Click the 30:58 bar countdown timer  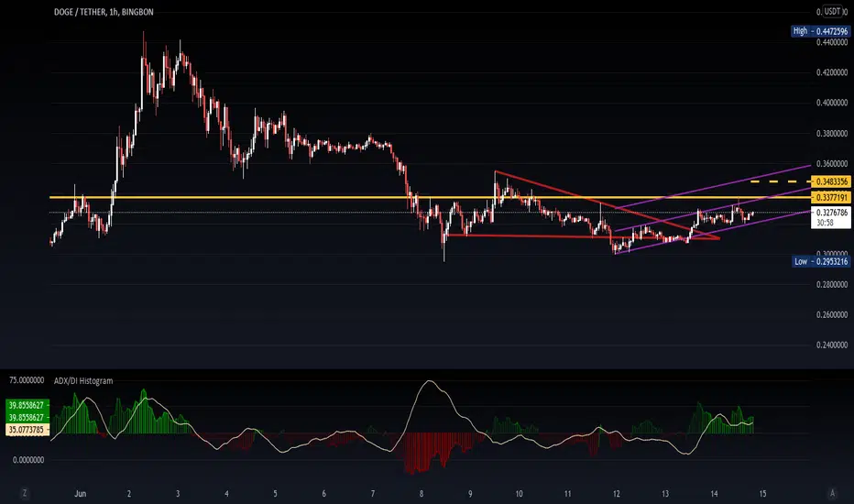[x=825, y=223]
